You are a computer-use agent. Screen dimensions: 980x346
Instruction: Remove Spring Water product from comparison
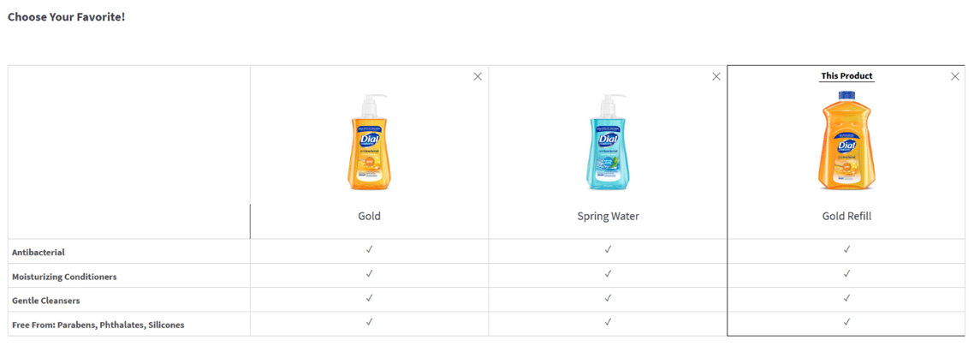[716, 76]
